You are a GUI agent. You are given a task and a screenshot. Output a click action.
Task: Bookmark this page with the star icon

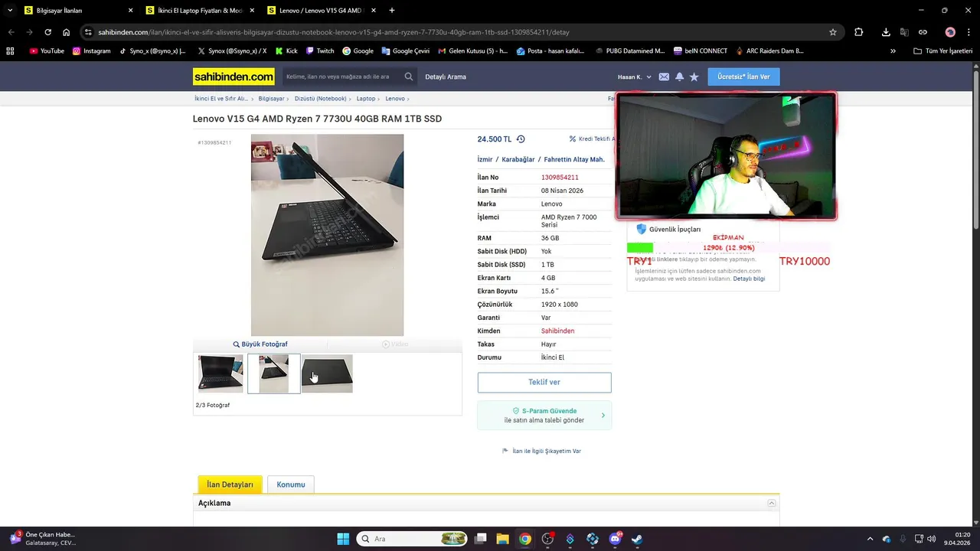(833, 32)
